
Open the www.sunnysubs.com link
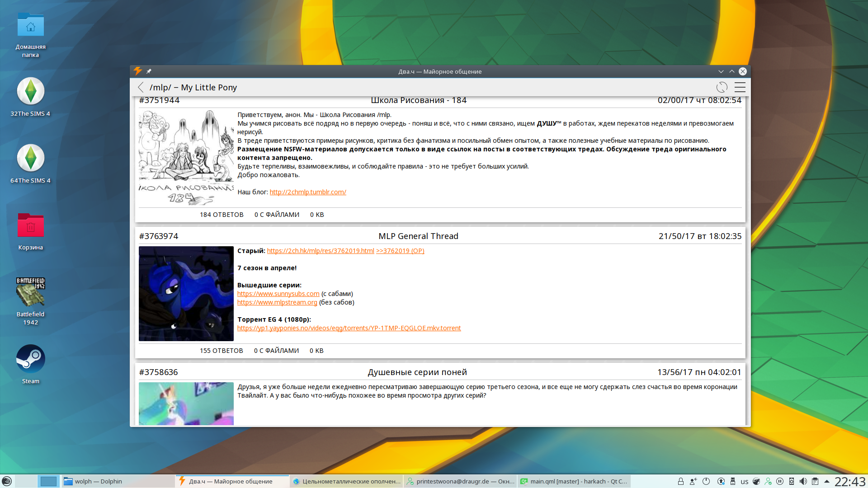[278, 294]
